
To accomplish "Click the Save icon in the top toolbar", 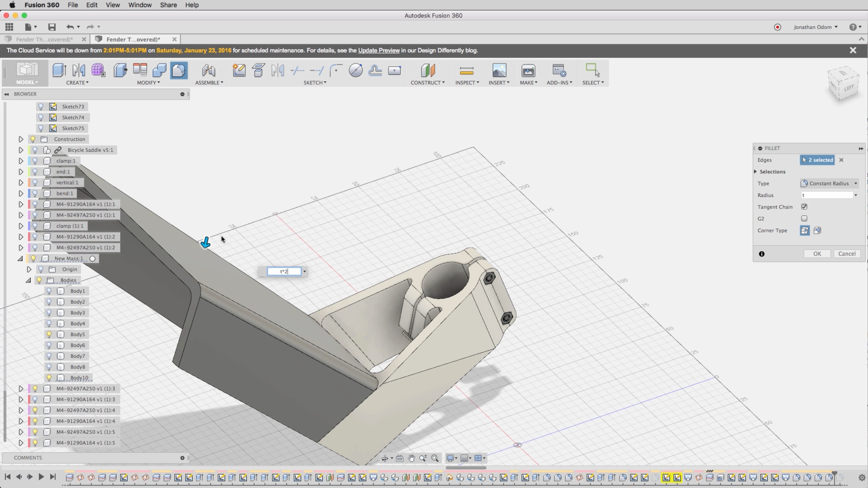I will point(52,27).
